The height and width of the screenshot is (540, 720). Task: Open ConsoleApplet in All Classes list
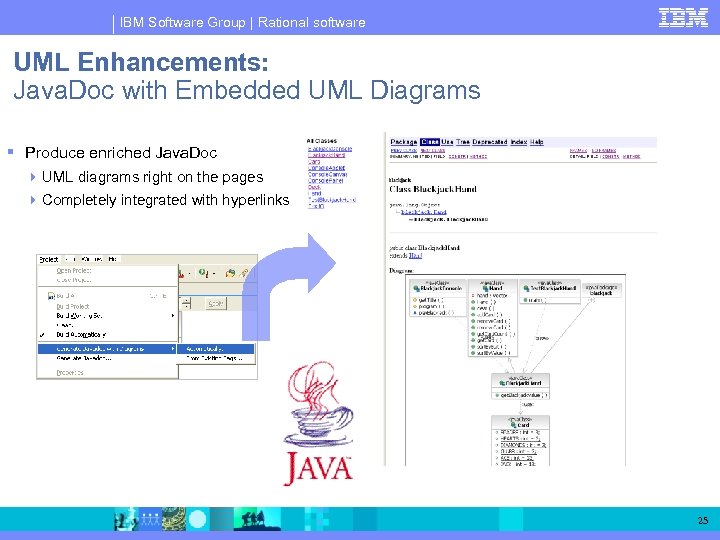[326, 168]
